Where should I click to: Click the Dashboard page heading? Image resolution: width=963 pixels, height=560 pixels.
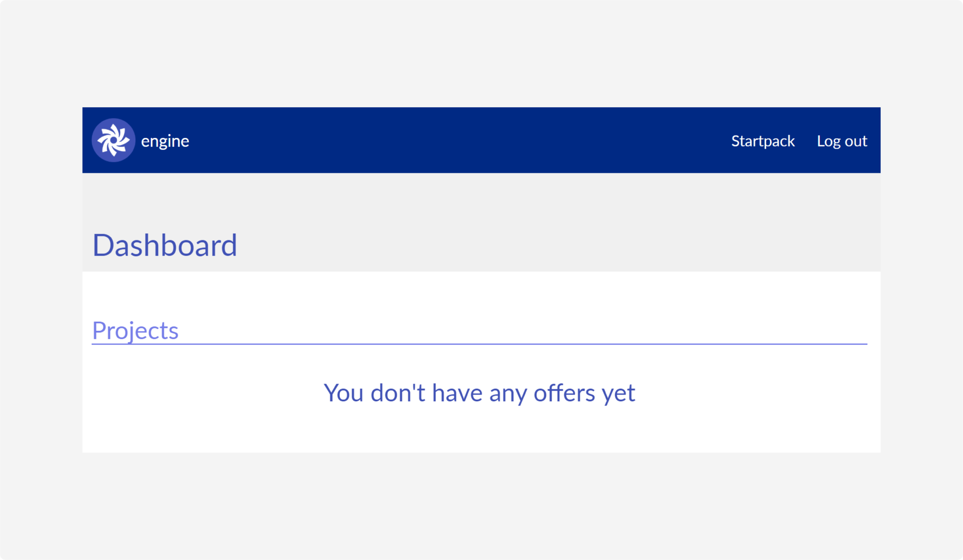[164, 245]
